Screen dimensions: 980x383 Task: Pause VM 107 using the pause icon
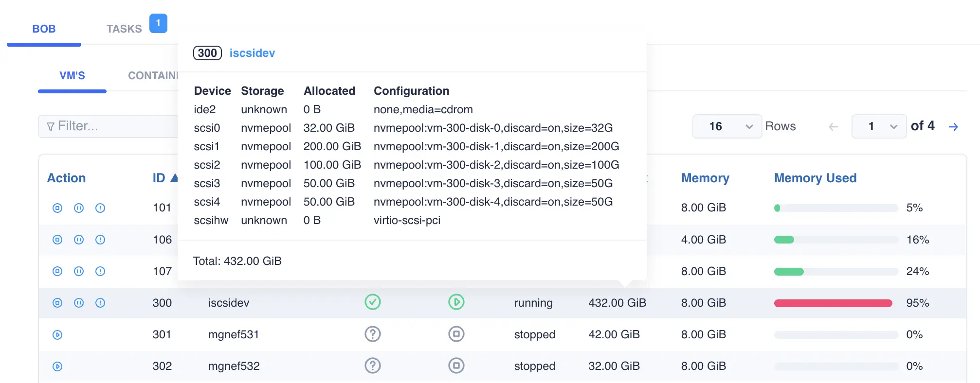(x=79, y=271)
